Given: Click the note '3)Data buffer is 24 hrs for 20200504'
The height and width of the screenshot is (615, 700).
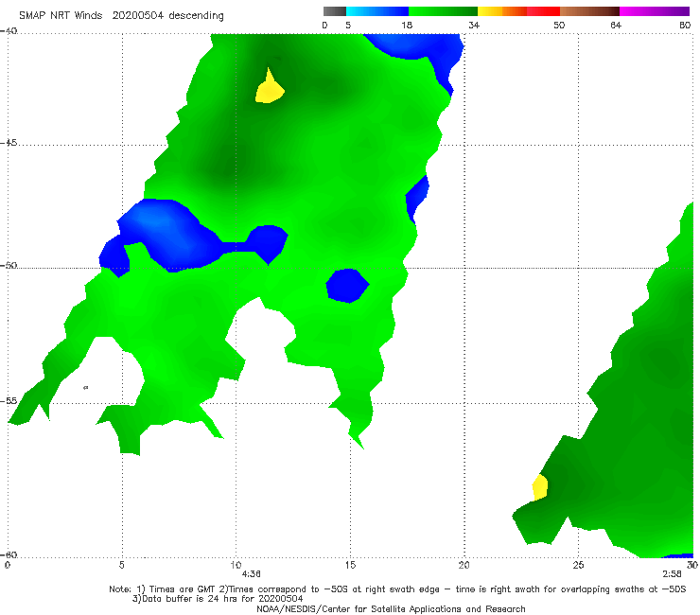Looking at the screenshot, I should click(x=218, y=599).
